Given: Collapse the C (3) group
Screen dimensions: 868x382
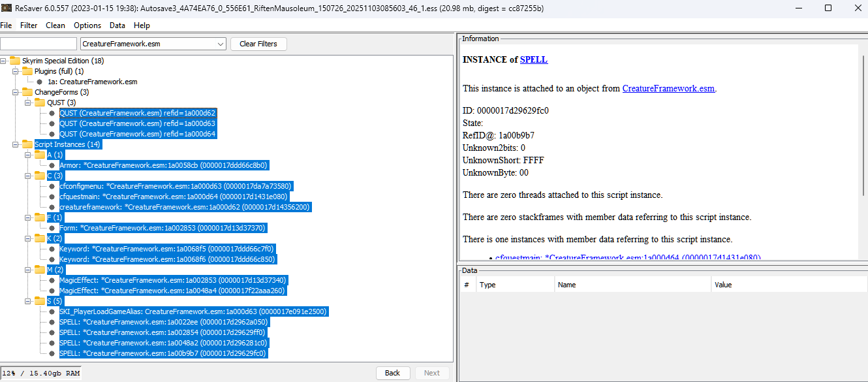Looking at the screenshot, I should click(x=28, y=176).
